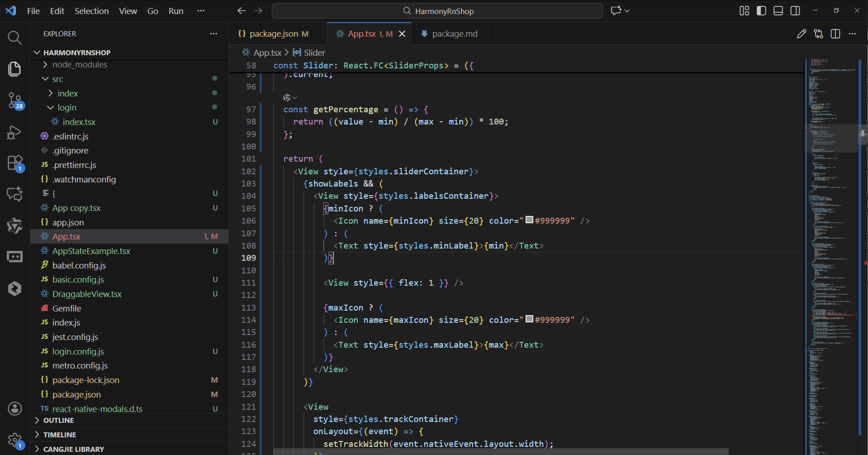This screenshot has height=455, width=868.
Task: Toggle the bottom Panel visibility
Action: [778, 11]
